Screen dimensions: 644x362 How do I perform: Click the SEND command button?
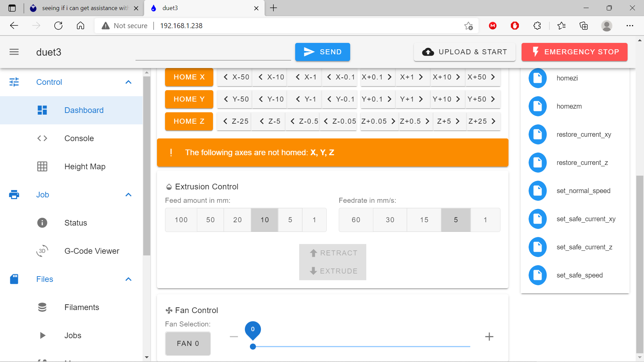coord(322,52)
